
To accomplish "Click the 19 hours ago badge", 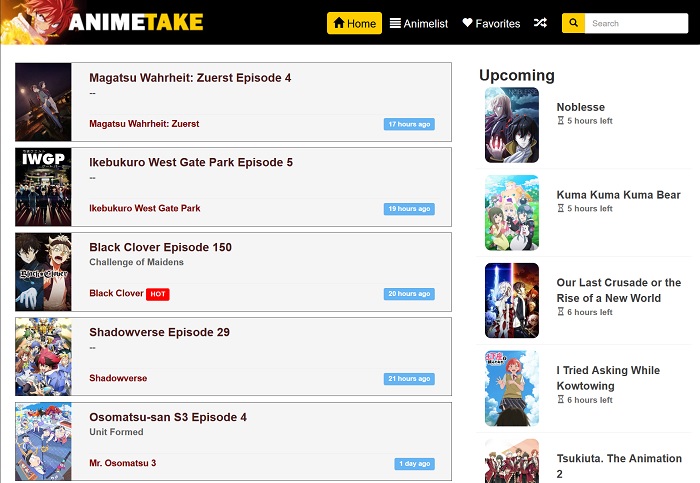I will click(409, 209).
